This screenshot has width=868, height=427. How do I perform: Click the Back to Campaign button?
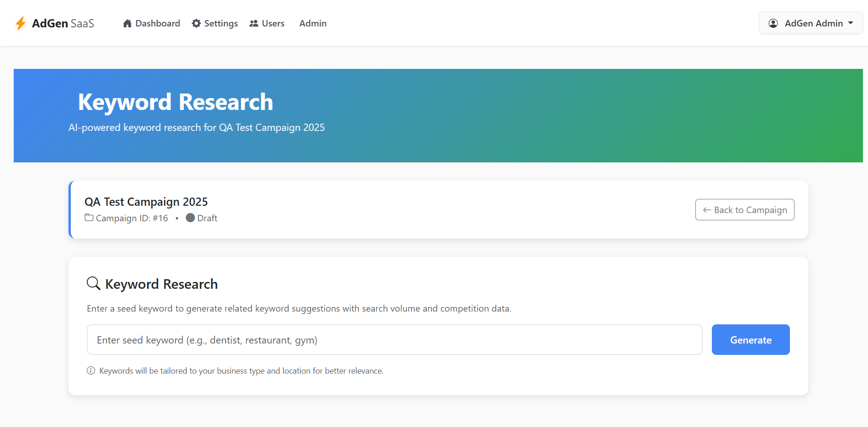745,210
